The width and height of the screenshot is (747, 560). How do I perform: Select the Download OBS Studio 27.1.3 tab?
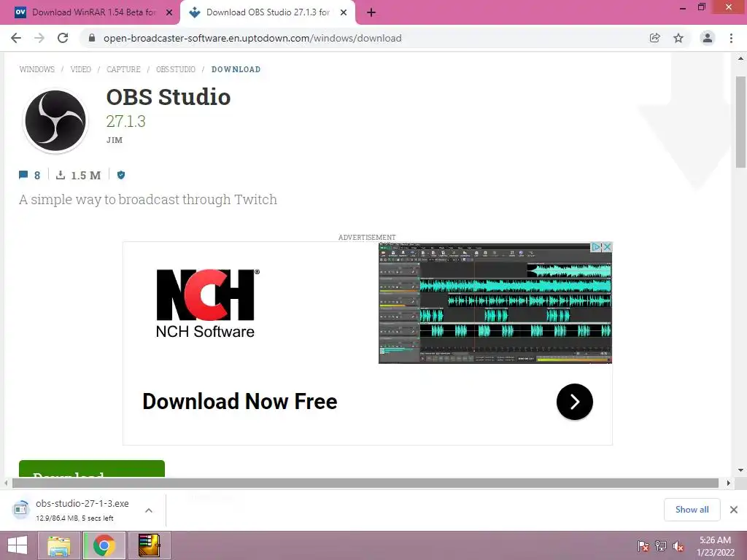(x=267, y=12)
